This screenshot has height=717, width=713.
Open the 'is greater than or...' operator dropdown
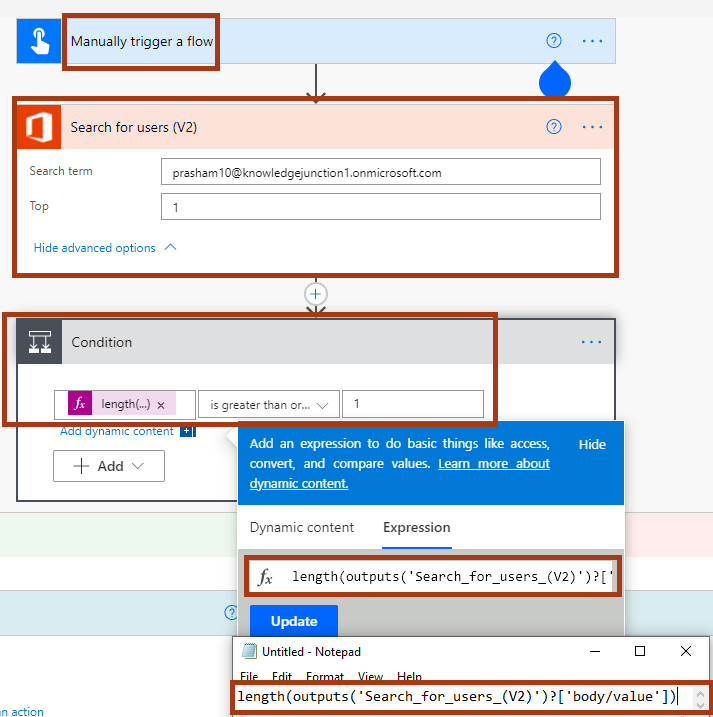coord(268,405)
